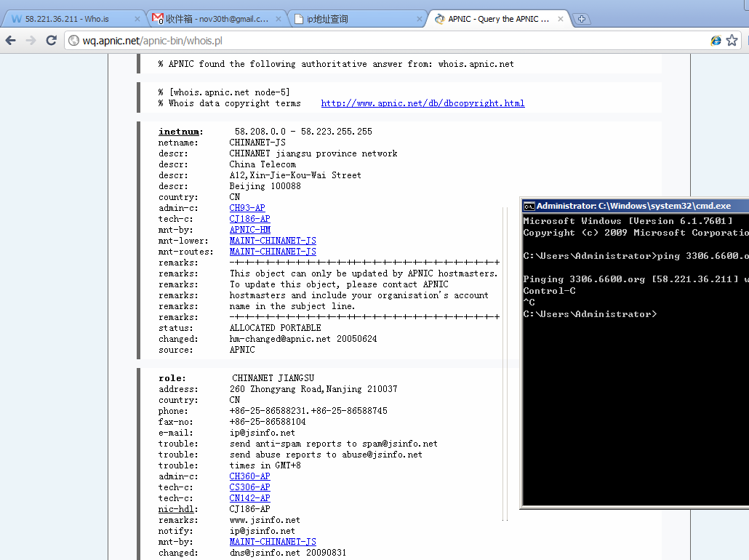The height and width of the screenshot is (560, 749).
Task: Close the APNIC query tab
Action: 561,19
